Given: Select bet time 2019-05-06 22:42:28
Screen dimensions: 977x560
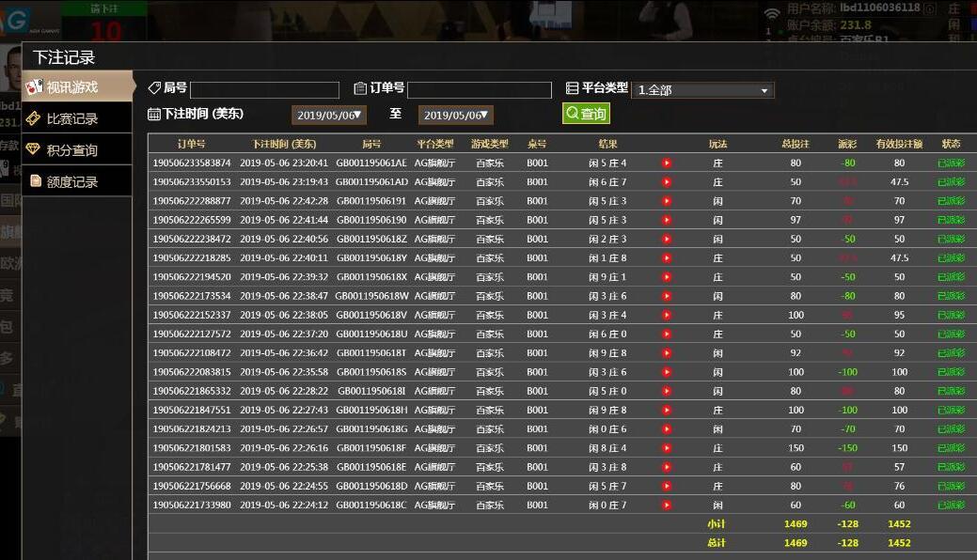Looking at the screenshot, I should (283, 201).
